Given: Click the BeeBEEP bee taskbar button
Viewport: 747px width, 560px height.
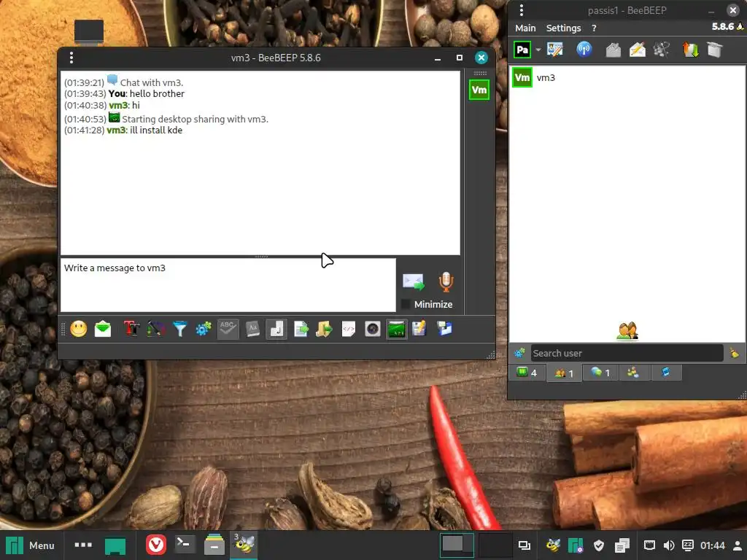Looking at the screenshot, I should tap(244, 545).
